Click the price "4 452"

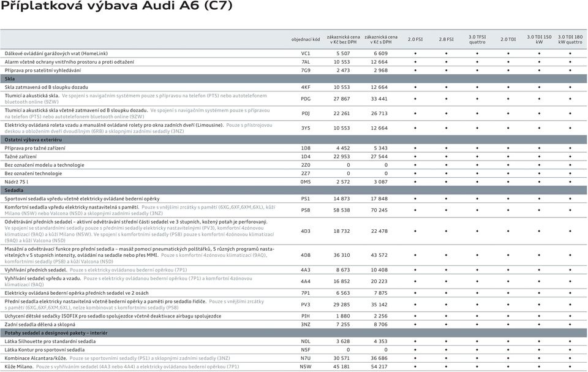343,148
